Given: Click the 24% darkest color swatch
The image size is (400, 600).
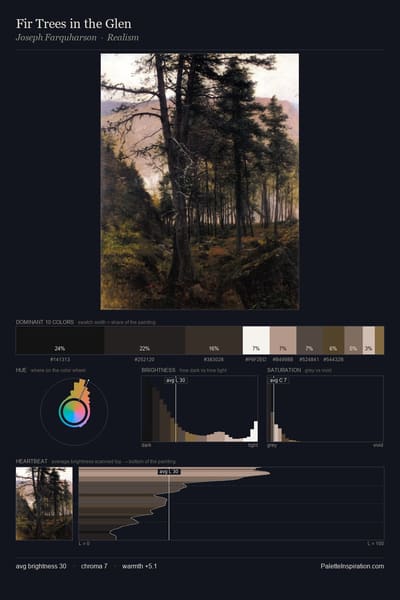Looking at the screenshot, I should pos(60,340).
